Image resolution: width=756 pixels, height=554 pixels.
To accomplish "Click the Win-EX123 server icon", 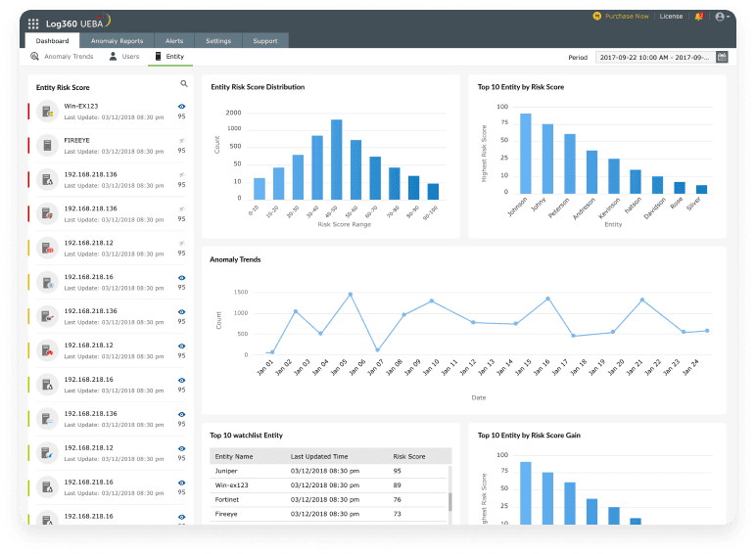I will point(47,112).
